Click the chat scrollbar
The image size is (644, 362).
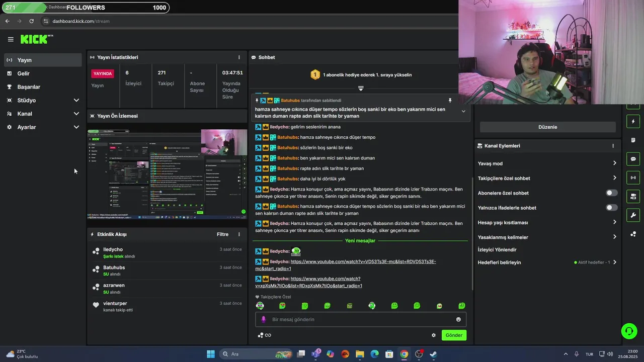(472, 234)
